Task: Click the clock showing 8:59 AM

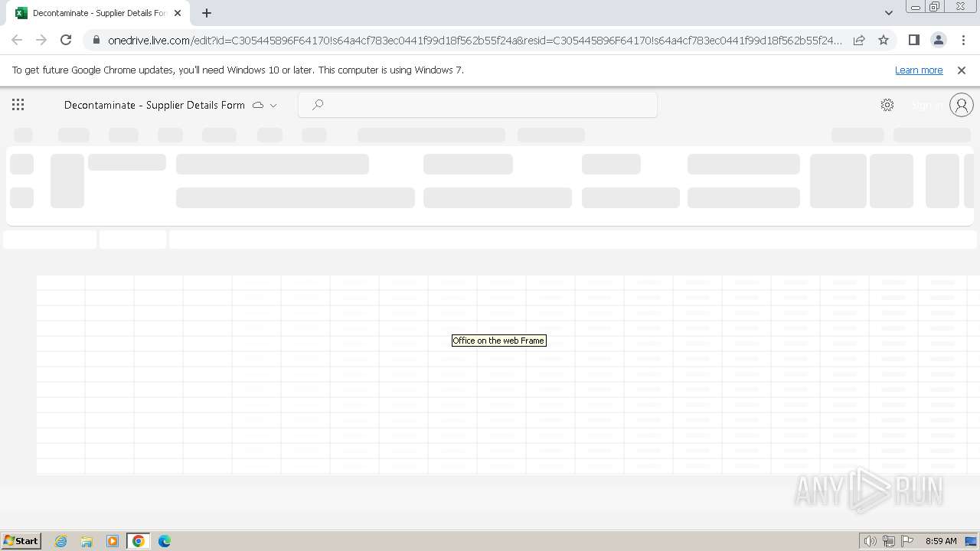Action: coord(941,541)
